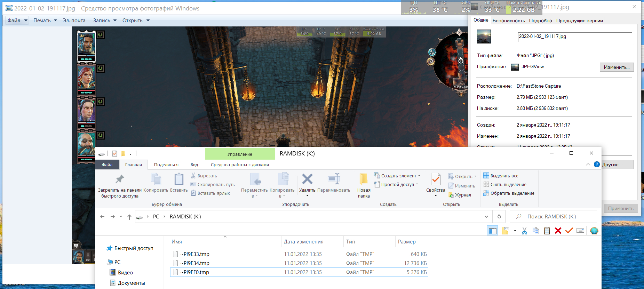Open the recent locations dropdown arrow

tap(121, 217)
